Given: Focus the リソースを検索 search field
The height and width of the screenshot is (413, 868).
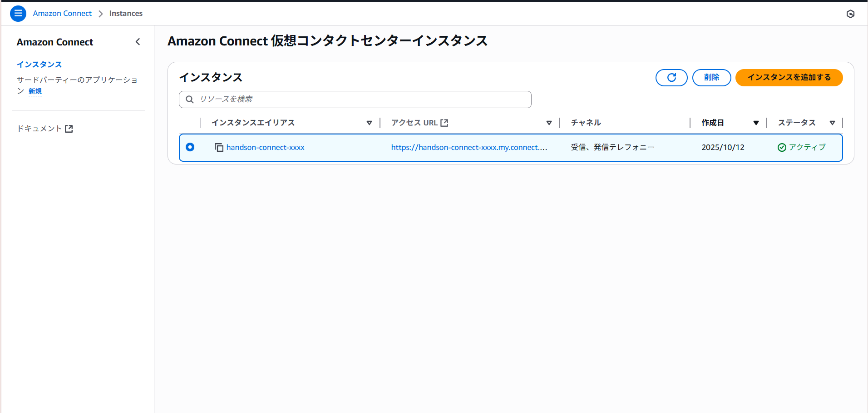Looking at the screenshot, I should tap(355, 100).
